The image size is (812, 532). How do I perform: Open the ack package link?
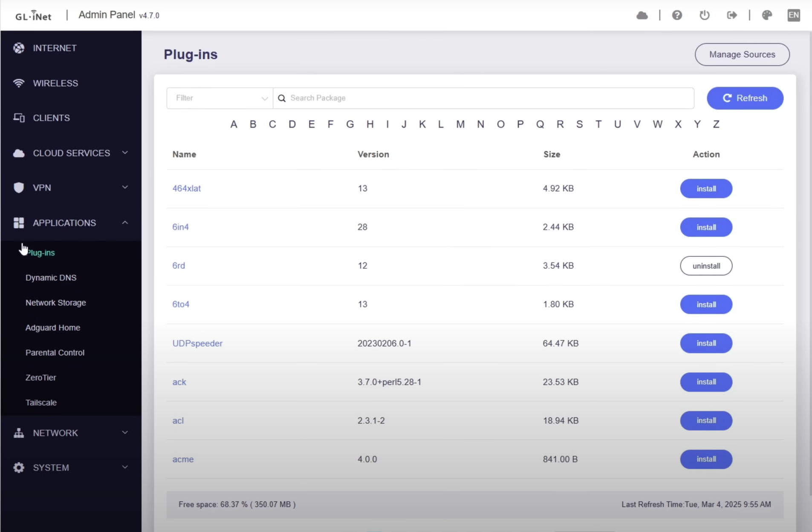(179, 382)
